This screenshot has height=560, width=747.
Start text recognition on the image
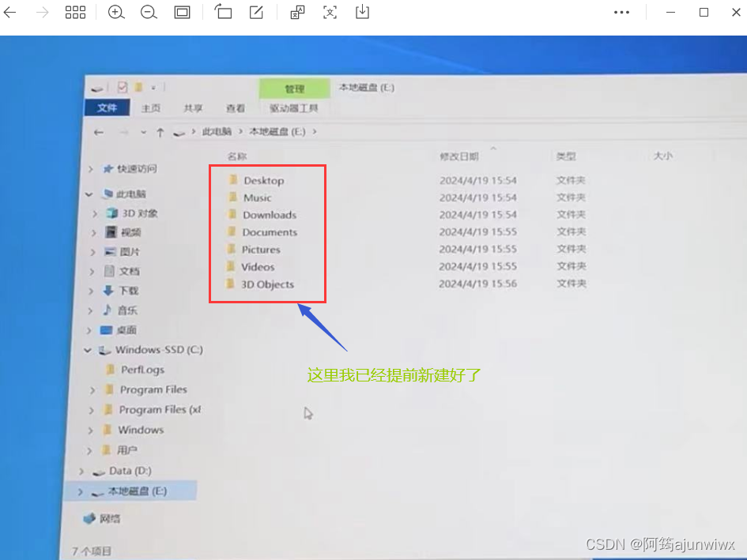(330, 13)
